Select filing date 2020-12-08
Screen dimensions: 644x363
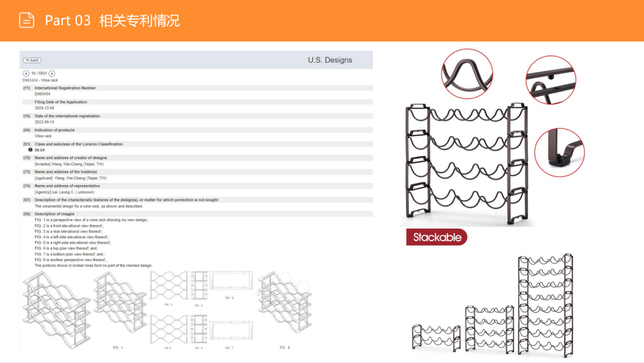tap(44, 108)
